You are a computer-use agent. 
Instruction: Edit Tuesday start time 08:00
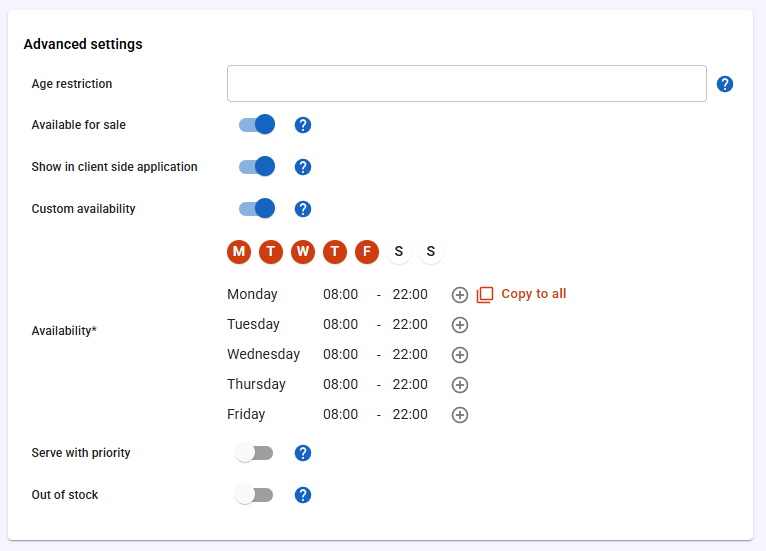click(340, 324)
